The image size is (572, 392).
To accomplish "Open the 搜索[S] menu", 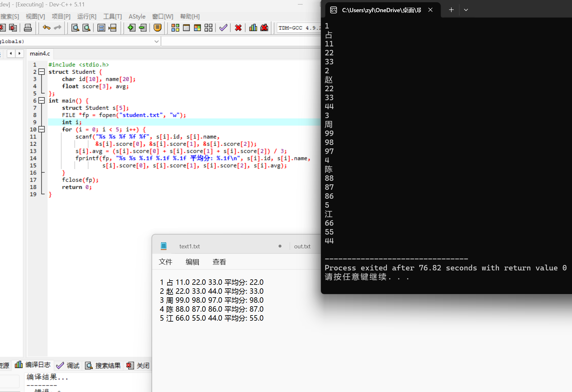I will (x=10, y=17).
